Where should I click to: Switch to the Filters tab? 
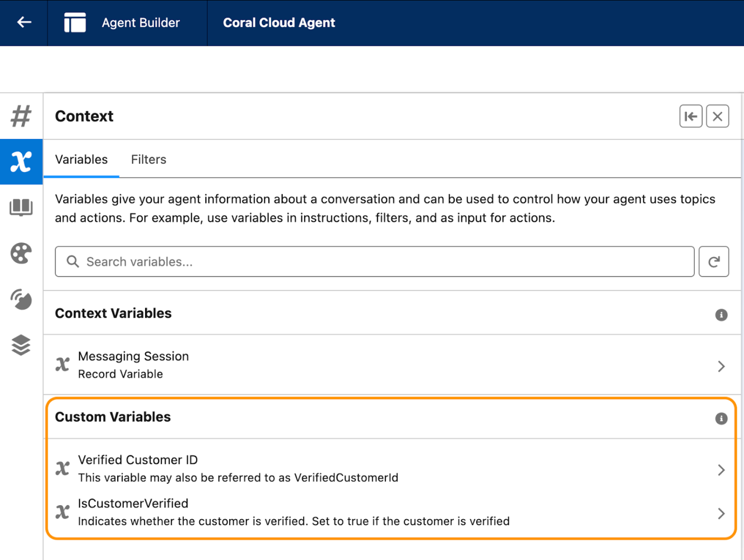click(x=148, y=160)
